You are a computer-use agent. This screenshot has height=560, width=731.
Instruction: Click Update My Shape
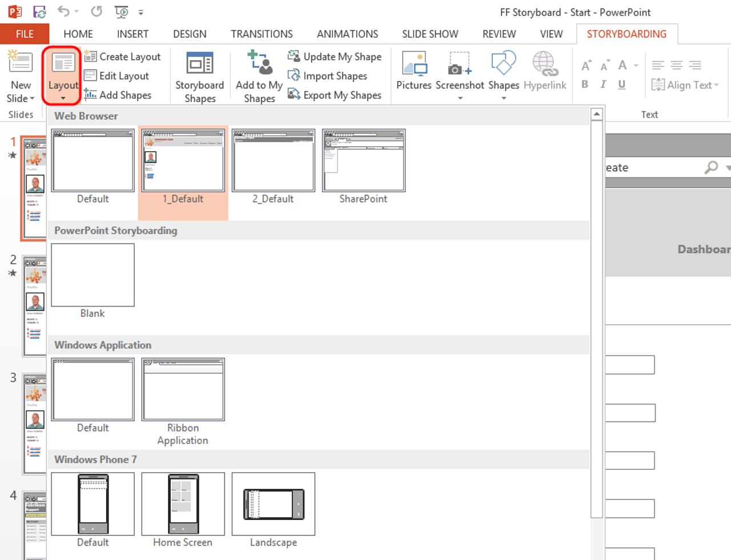point(334,57)
